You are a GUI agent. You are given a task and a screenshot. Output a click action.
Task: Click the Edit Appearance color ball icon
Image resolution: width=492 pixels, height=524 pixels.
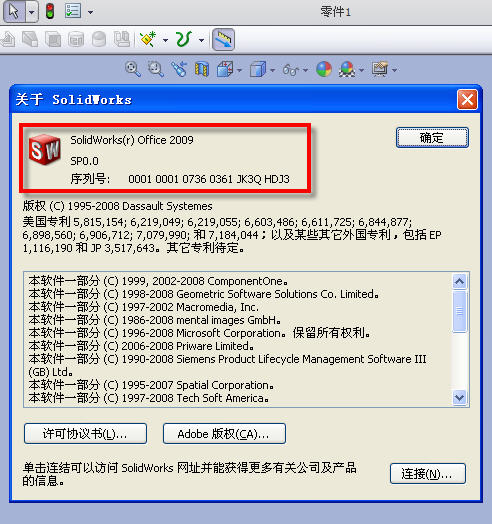[324, 70]
